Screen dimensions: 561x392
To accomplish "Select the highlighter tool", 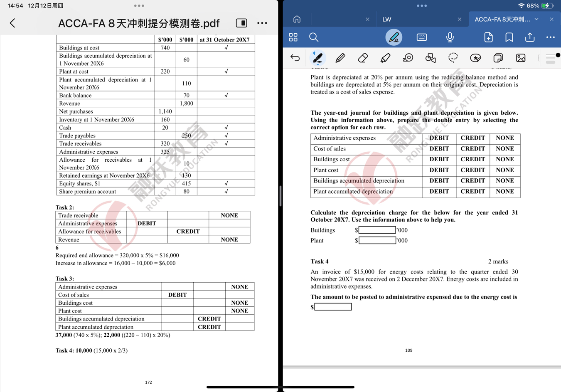I will [385, 58].
